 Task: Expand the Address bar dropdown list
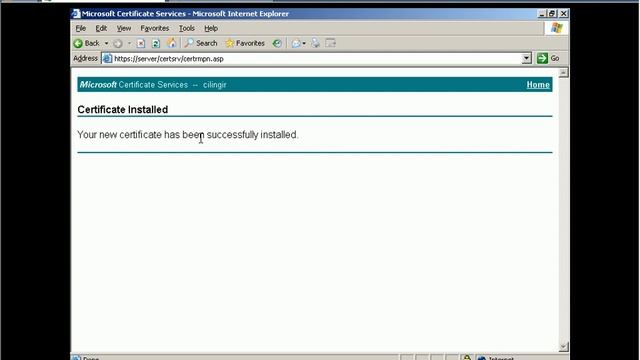(527, 58)
